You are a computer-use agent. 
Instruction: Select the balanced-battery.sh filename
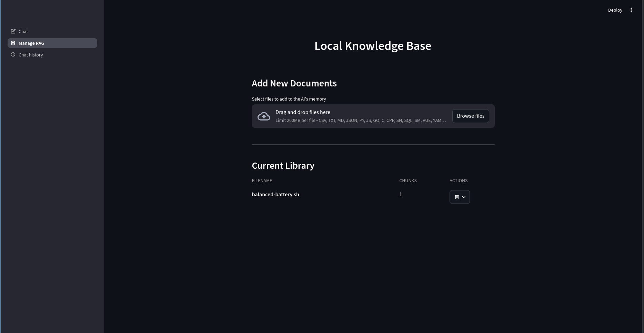tap(275, 195)
